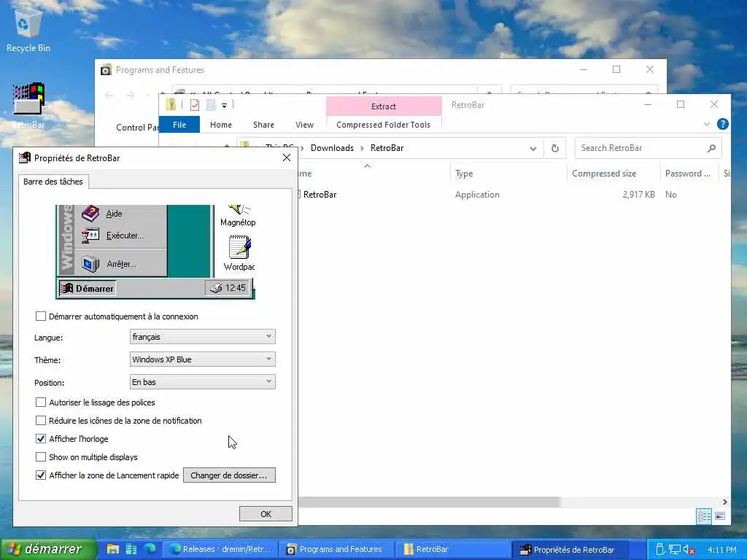Image resolution: width=747 pixels, height=560 pixels.
Task: Open Compressed Folder Tools tab
Action: [x=384, y=125]
